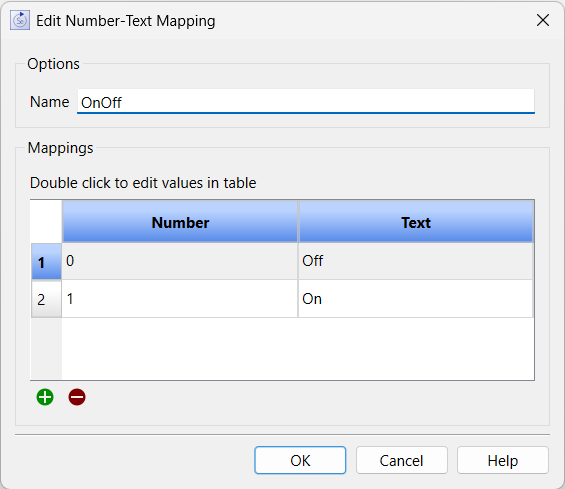This screenshot has width=565, height=489.
Task: Click the Name input field containing OnOff
Action: click(306, 102)
